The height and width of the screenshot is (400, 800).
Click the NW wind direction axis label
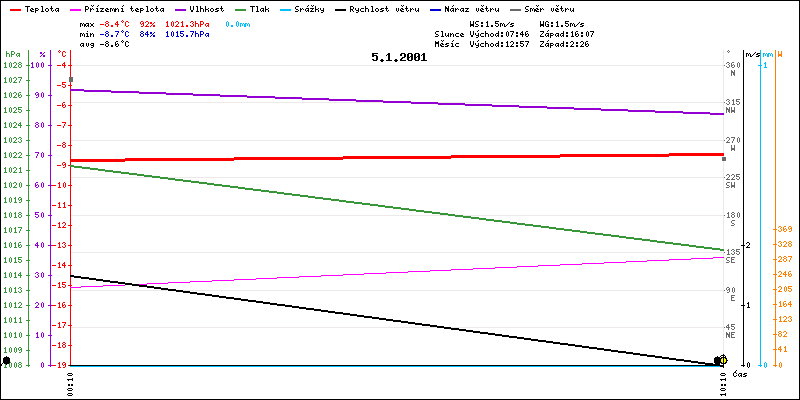tap(732, 111)
